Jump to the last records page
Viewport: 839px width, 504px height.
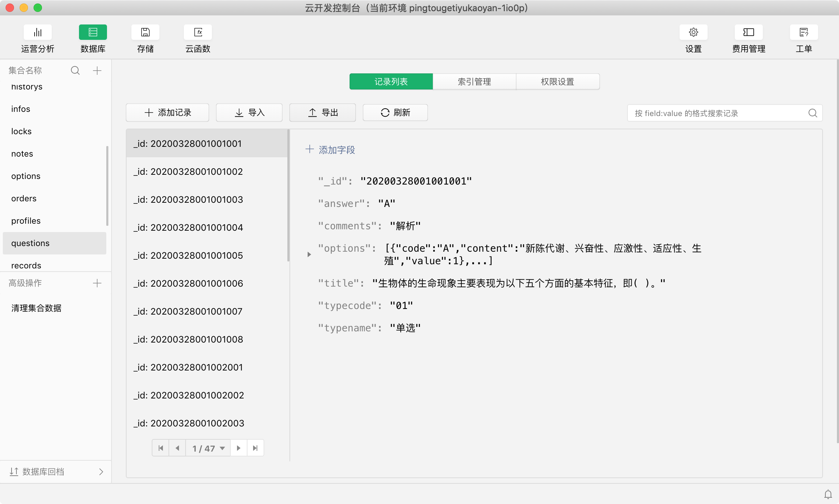tap(255, 448)
